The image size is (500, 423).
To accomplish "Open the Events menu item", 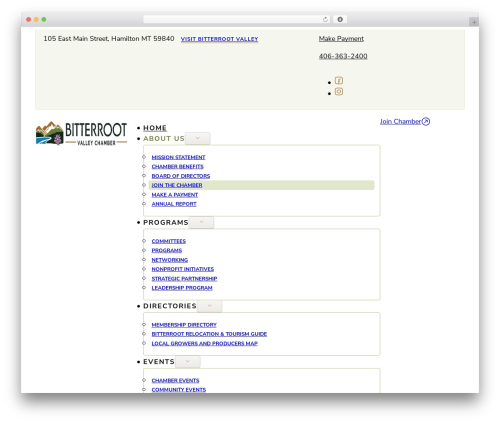I will coord(159,362).
